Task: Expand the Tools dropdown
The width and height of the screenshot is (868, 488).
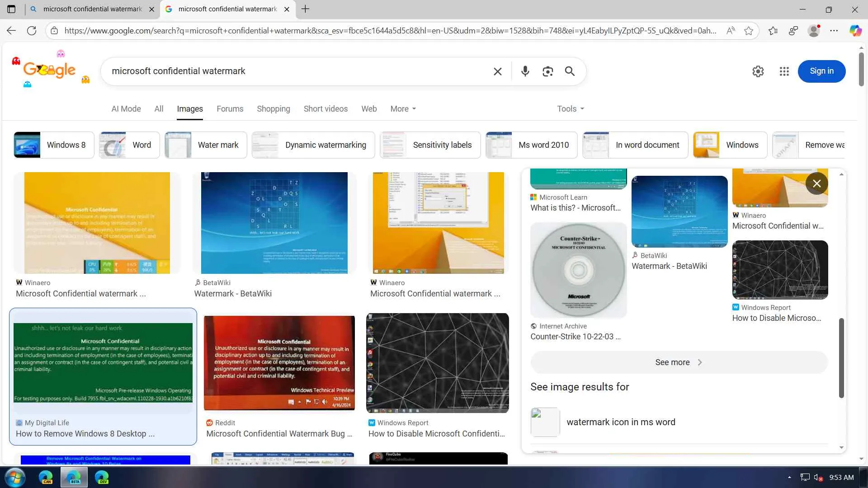Action: point(570,109)
